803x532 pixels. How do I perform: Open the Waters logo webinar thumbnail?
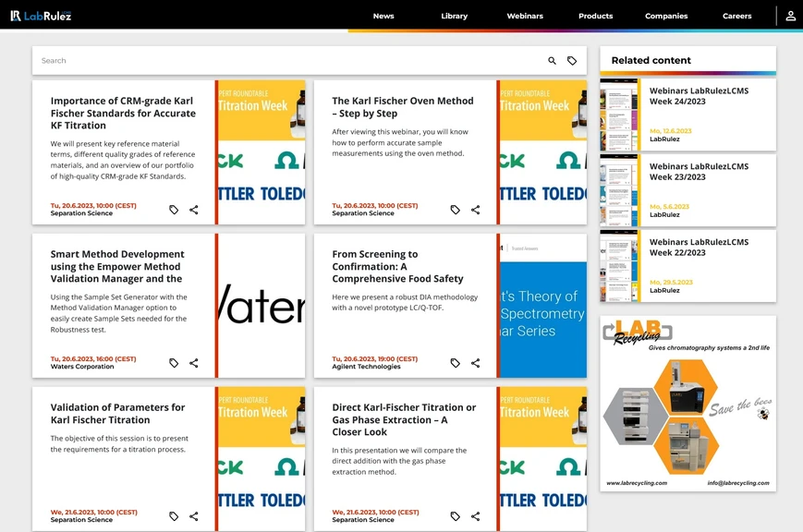pos(262,306)
